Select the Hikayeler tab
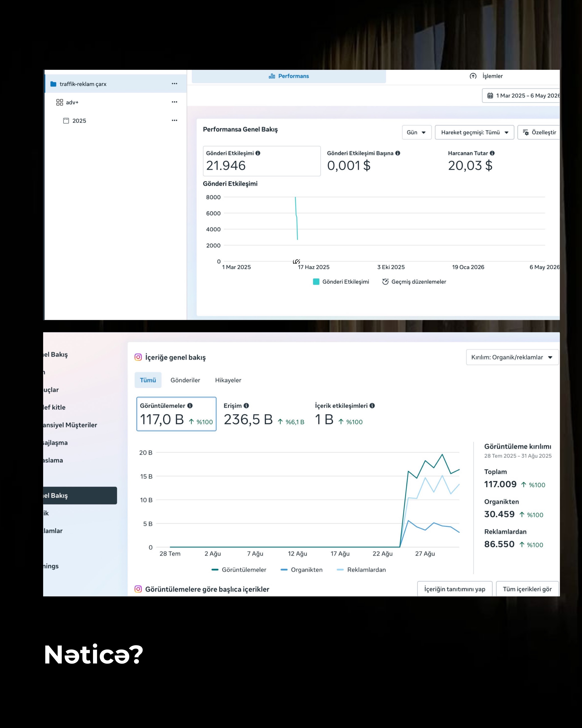This screenshot has width=582, height=728. click(x=228, y=380)
